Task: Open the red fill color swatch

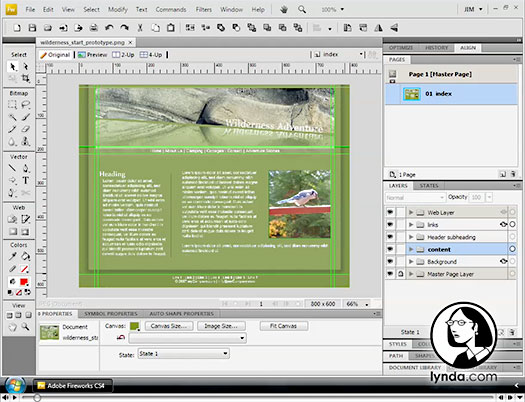Action: 24,282
